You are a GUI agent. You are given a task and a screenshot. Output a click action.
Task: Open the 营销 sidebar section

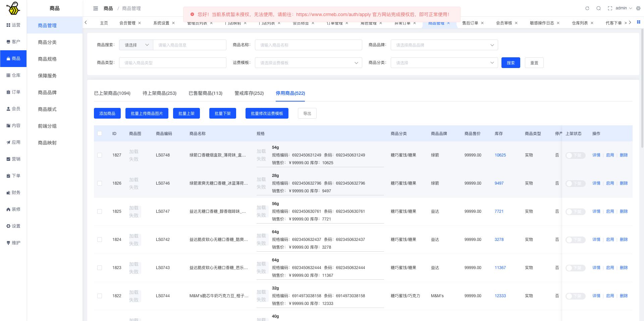pos(13,159)
